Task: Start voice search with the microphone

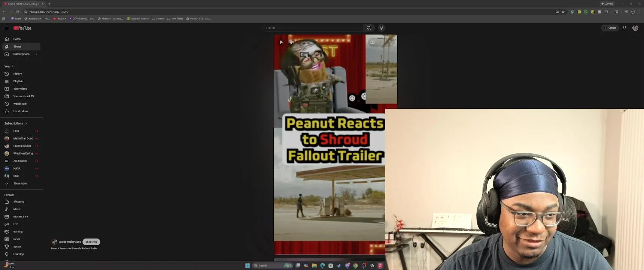Action: coord(382,28)
